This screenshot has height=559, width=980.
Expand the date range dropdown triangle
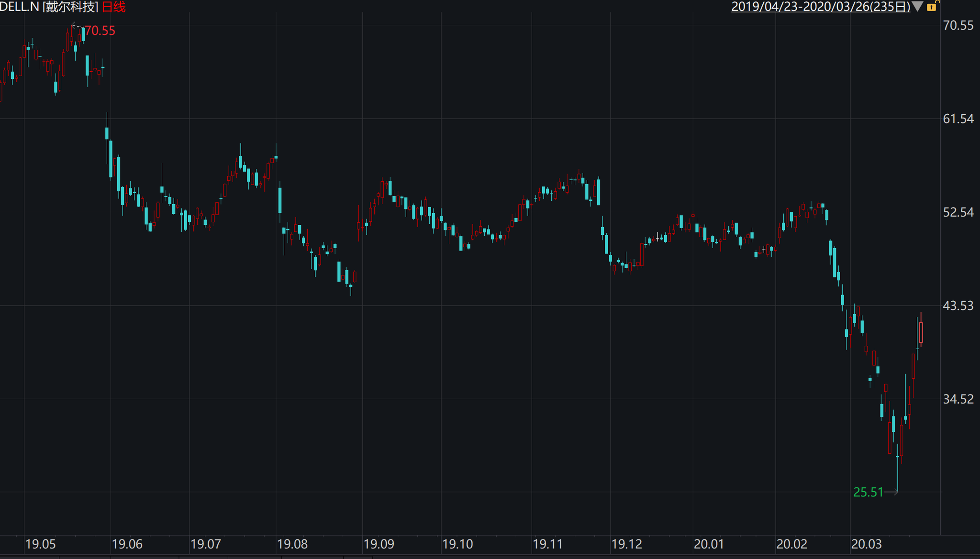tap(917, 6)
